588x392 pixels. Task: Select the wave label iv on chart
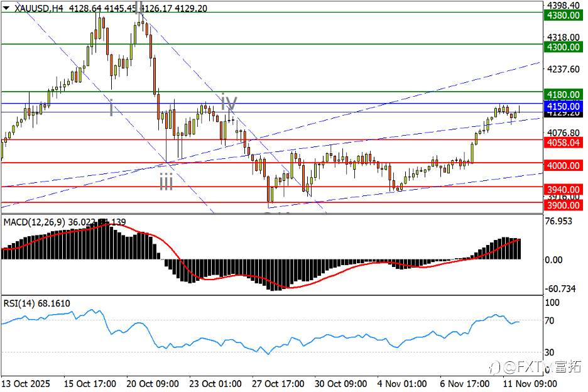(229, 102)
